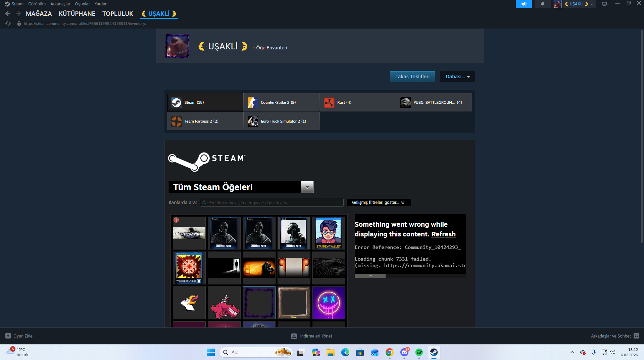Screen dimensions: 644x360
Task: Go forward using the forward arrow
Action: point(18,13)
